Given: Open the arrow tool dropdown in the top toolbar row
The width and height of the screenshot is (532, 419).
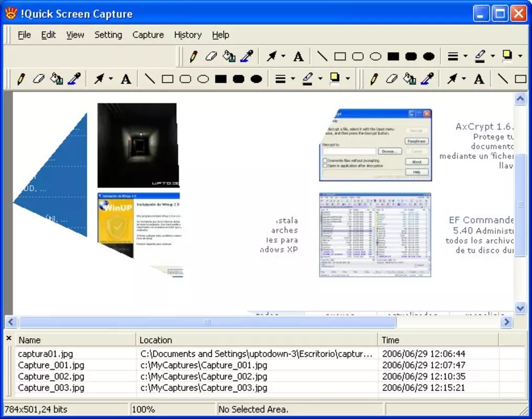Looking at the screenshot, I should [x=284, y=56].
